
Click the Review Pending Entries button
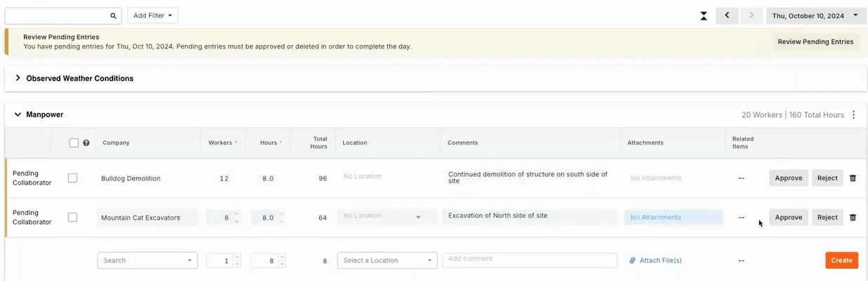[815, 41]
